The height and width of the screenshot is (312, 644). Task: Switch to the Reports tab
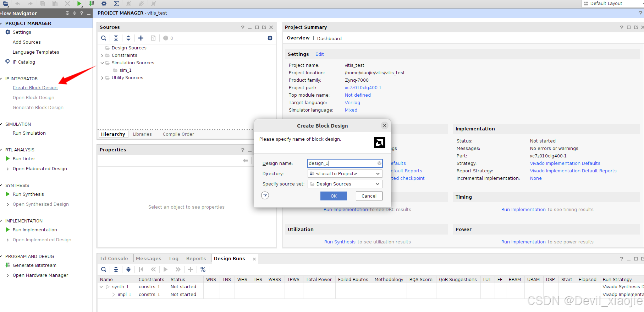pyautogui.click(x=196, y=258)
